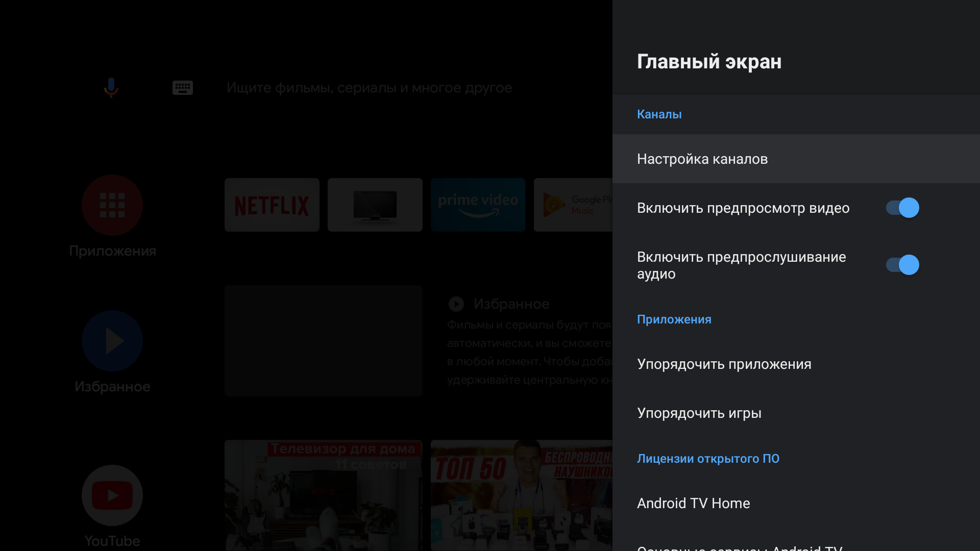Click the small play icon beside Избранное title
Screen dimensions: 980x551
pos(456,304)
